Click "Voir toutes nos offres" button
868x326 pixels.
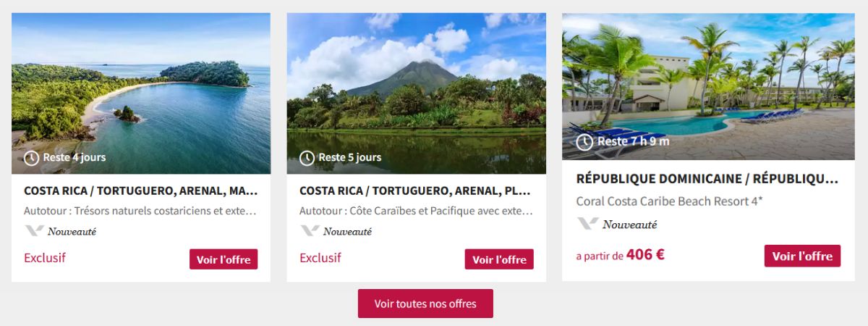425,304
